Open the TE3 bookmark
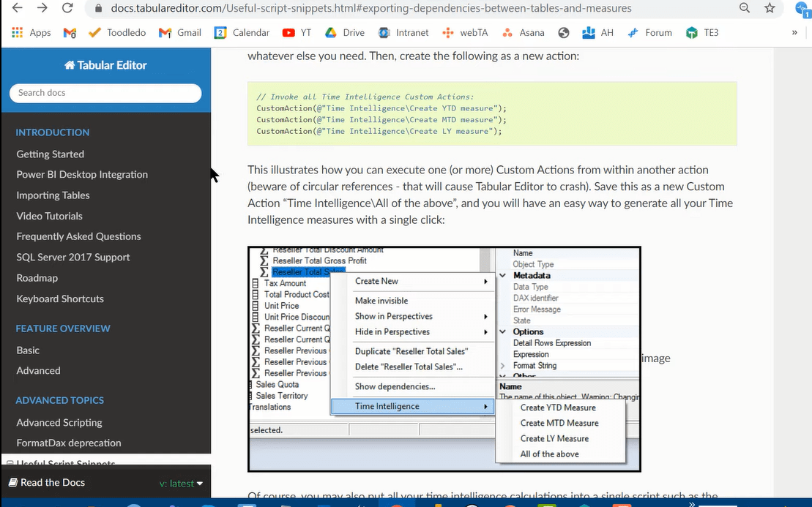 coord(702,33)
